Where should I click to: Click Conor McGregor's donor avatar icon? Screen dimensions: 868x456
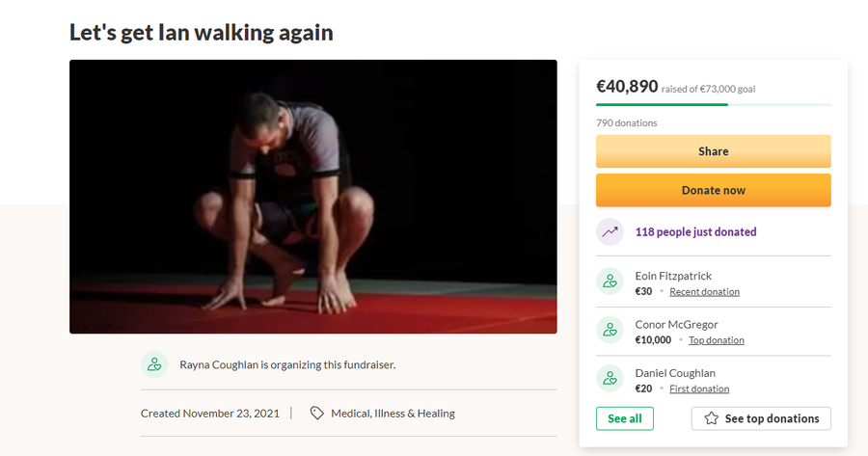pyautogui.click(x=610, y=330)
